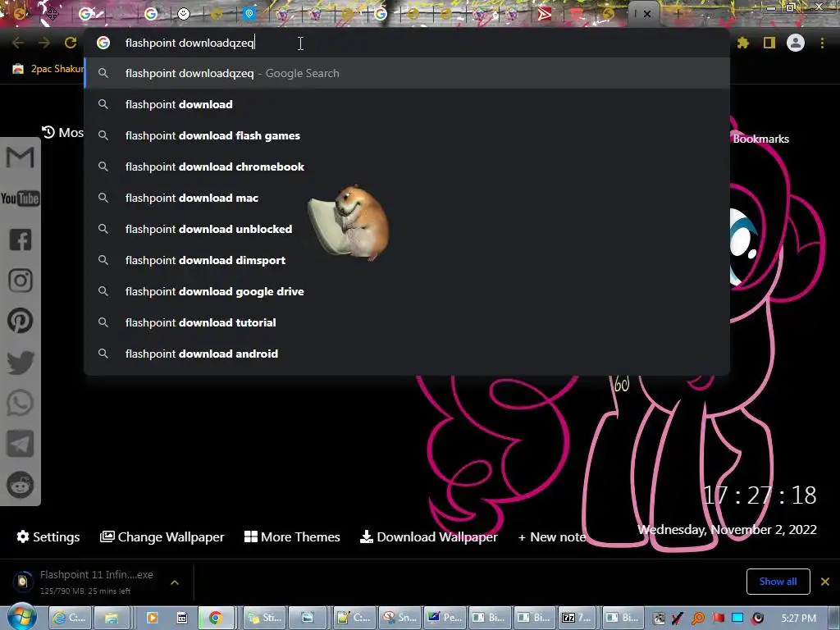Select 'flashpoint download chromebook' suggestion
This screenshot has height=630, width=840.
[407, 167]
